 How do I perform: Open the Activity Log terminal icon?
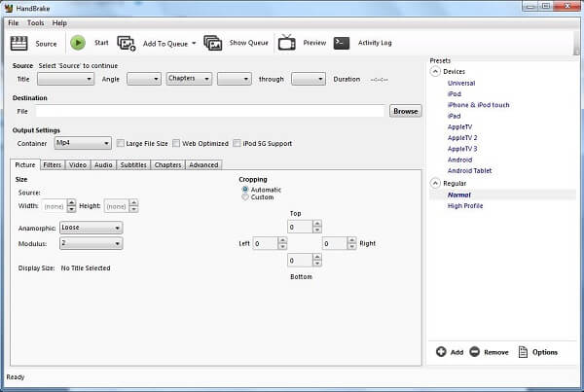[342, 43]
